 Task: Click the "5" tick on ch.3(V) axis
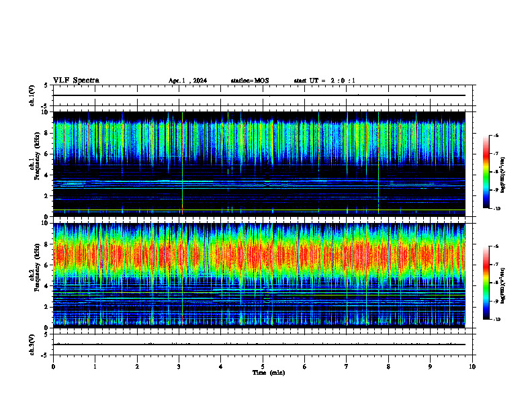coord(46,334)
